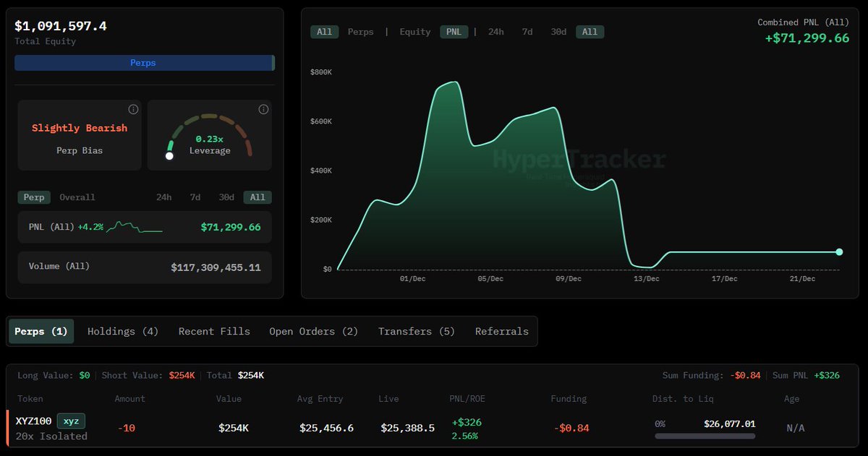Filter chart to Perps only
Image resolution: width=868 pixels, height=456 pixels.
[360, 32]
